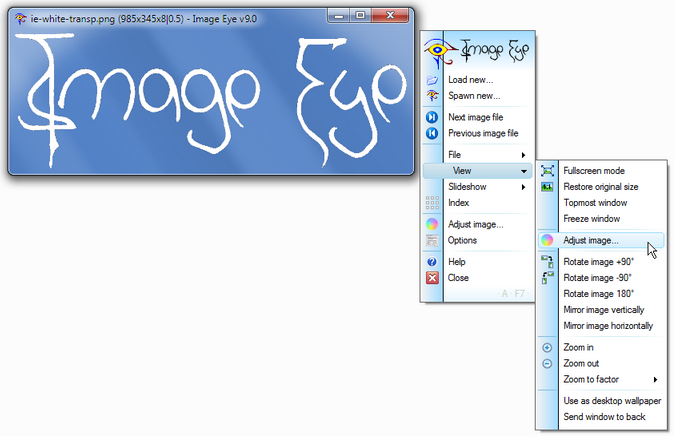This screenshot has height=438, width=675.
Task: Click the Next image file arrow icon
Action: (432, 117)
